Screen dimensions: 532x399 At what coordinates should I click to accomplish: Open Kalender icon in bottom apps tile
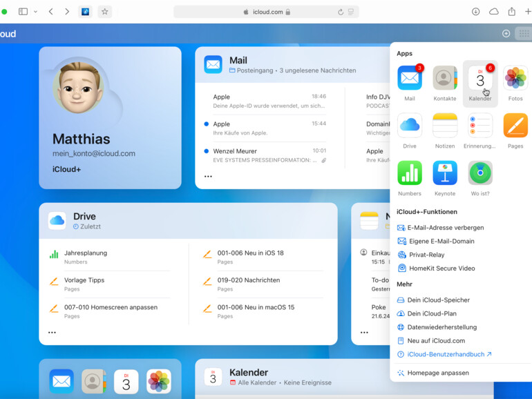(126, 381)
